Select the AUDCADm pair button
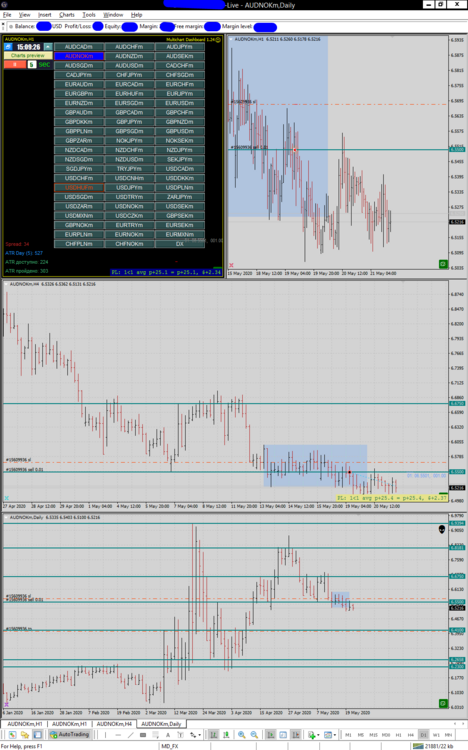The image size is (468, 750). point(78,47)
